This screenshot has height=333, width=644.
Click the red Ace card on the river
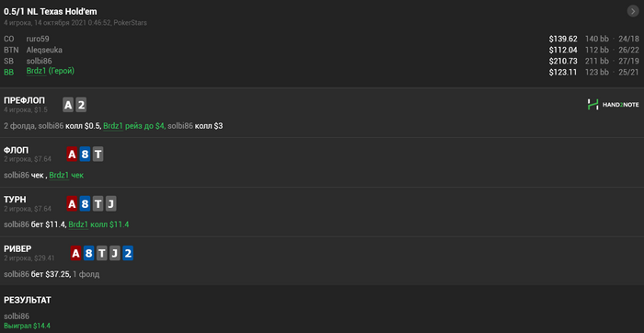pos(75,253)
